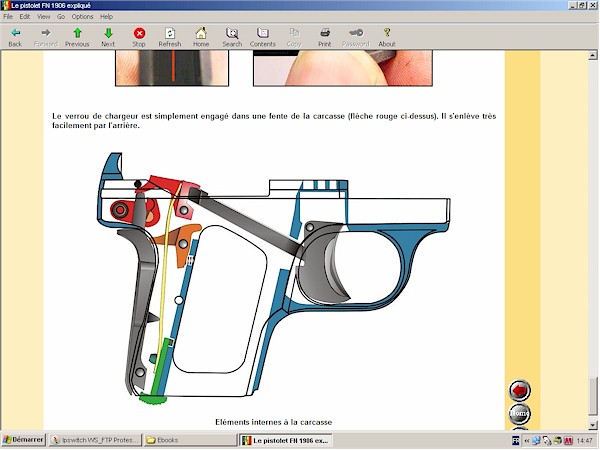Open the Help menu

106,16
